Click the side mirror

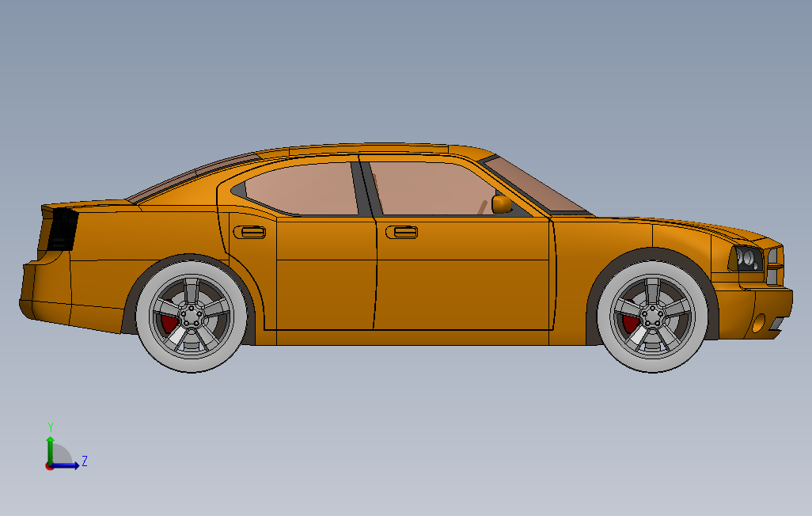pyautogui.click(x=501, y=204)
